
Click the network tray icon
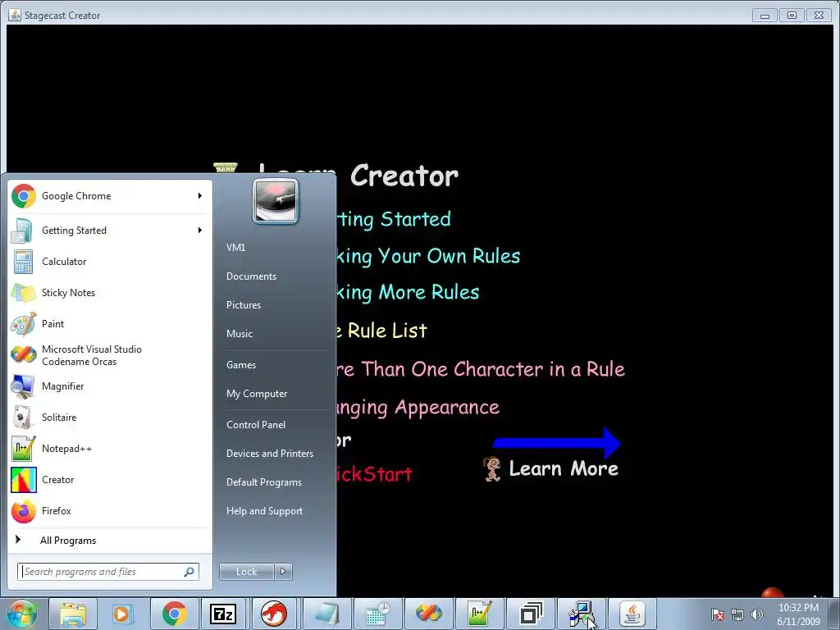tap(737, 614)
